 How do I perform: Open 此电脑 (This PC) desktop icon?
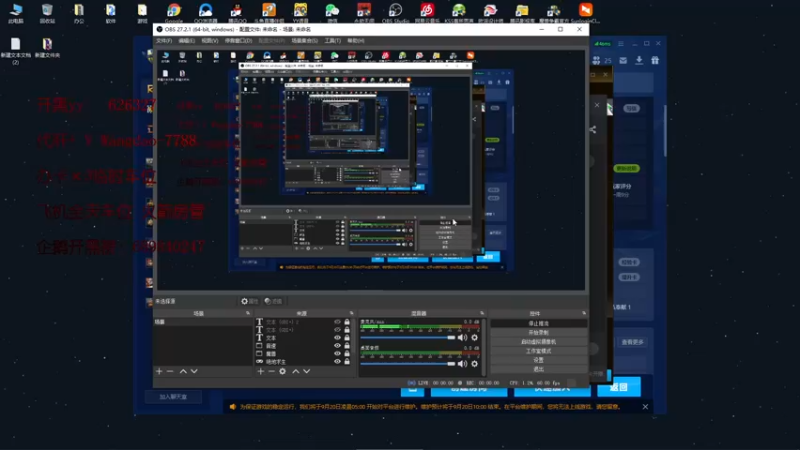click(16, 13)
